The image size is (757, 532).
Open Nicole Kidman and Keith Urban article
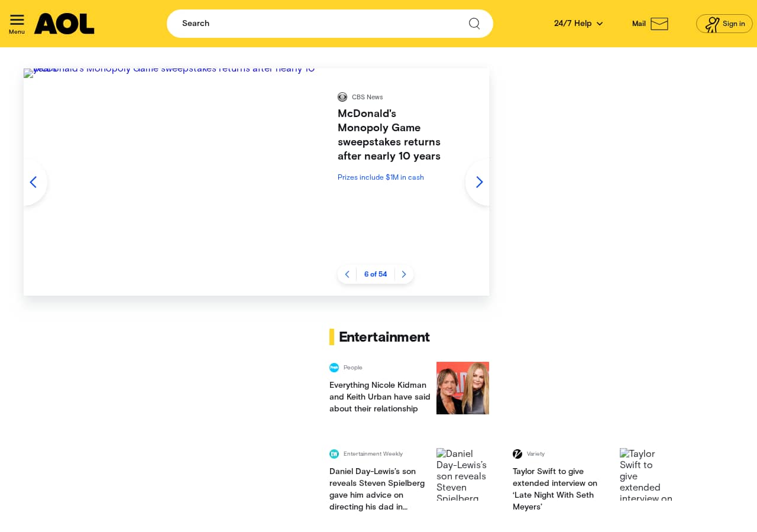(380, 397)
